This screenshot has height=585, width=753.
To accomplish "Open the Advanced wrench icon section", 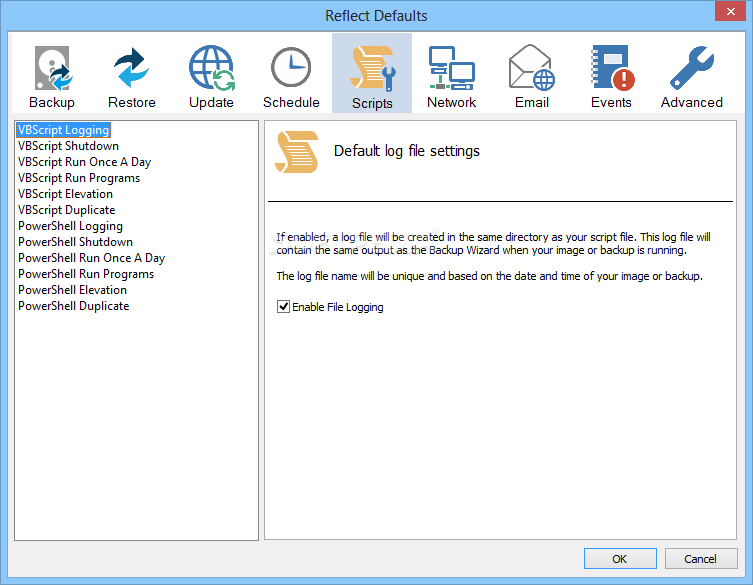I will [692, 74].
